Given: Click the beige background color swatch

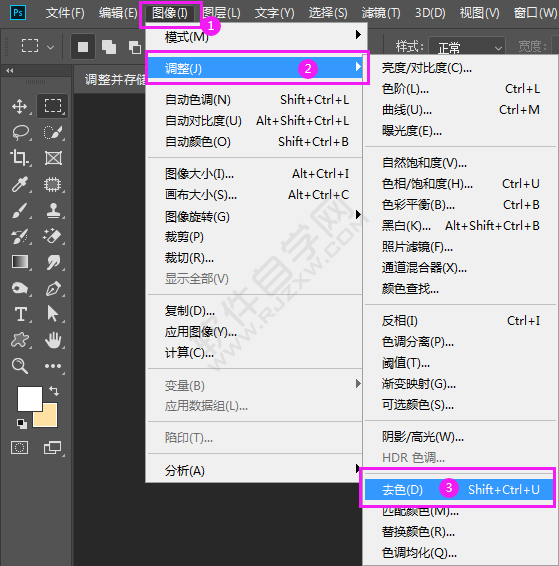Looking at the screenshot, I should tap(49, 419).
